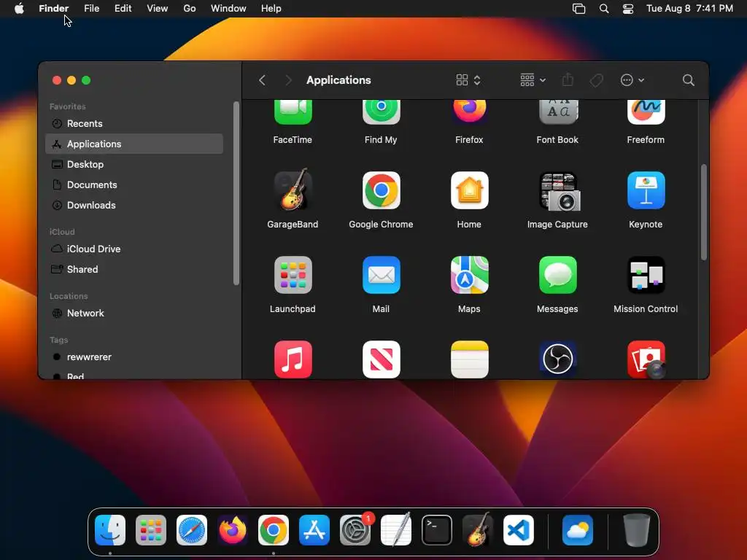Click the Finder icon in the Dock

coord(110,530)
